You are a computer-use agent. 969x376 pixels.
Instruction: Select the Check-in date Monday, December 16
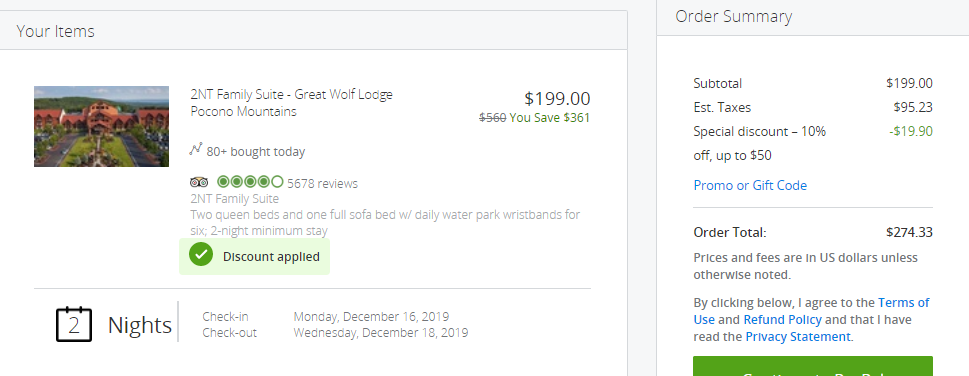pos(371,317)
